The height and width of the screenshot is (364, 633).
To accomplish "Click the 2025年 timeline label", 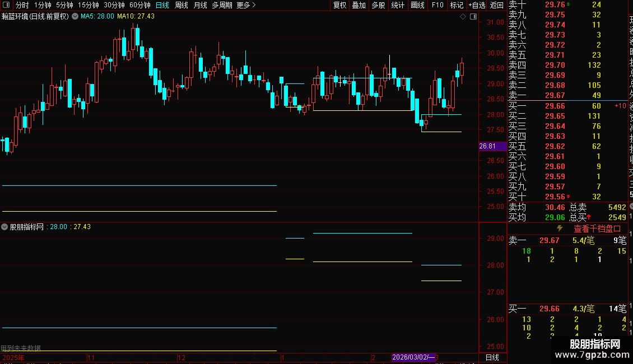I will point(13,357).
